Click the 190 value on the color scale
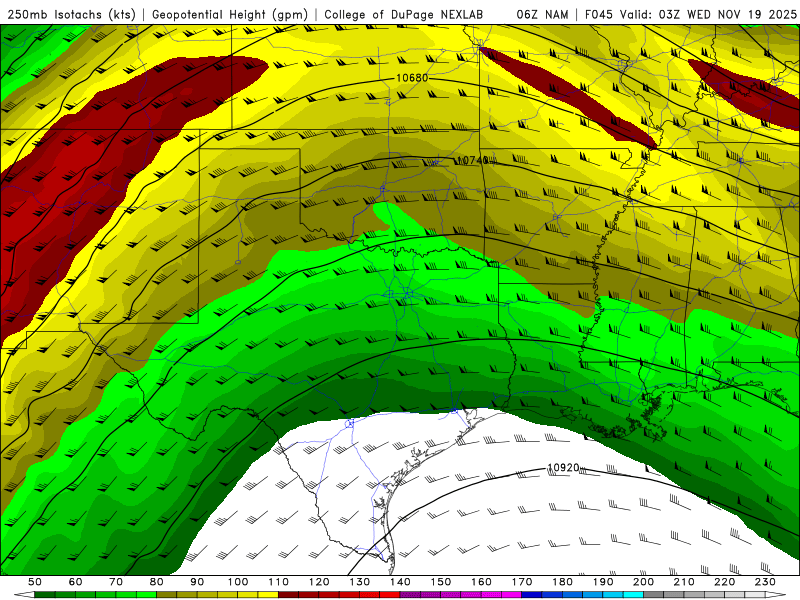This screenshot has height=600, width=800. click(603, 582)
